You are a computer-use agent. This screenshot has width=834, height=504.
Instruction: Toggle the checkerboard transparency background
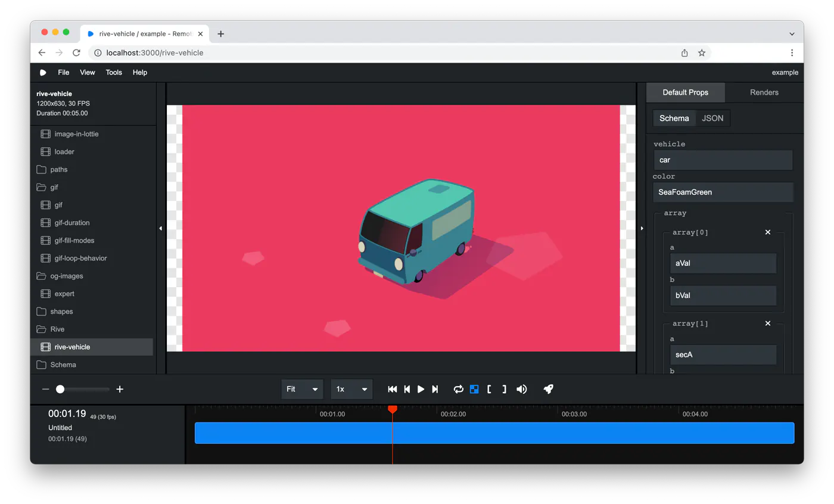click(474, 389)
